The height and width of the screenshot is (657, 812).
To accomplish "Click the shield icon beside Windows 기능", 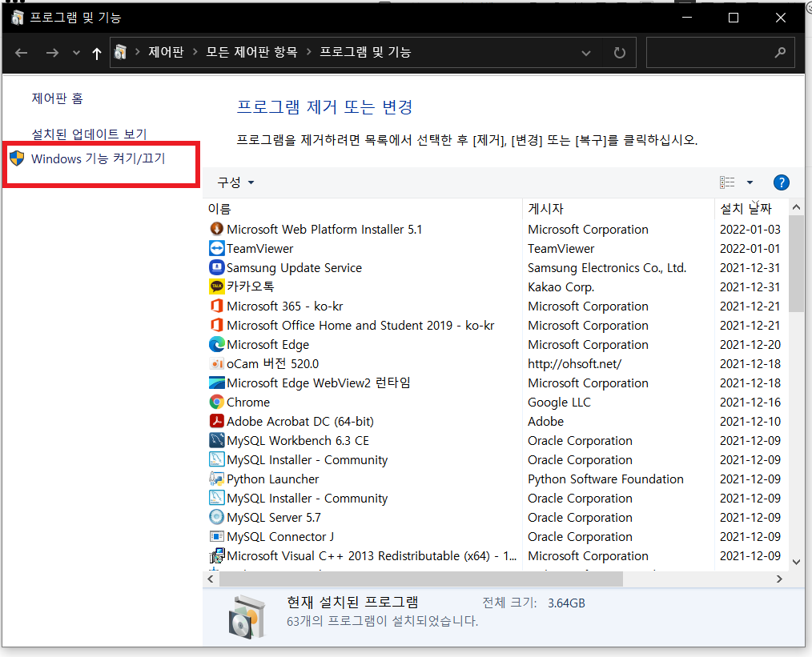I will [x=17, y=158].
